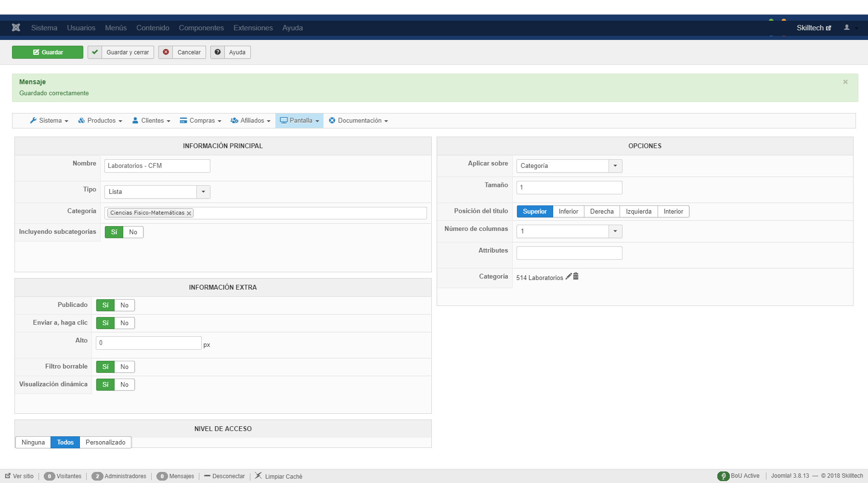The image size is (868, 483).
Task: Expand the Clientes submenu
Action: click(151, 120)
